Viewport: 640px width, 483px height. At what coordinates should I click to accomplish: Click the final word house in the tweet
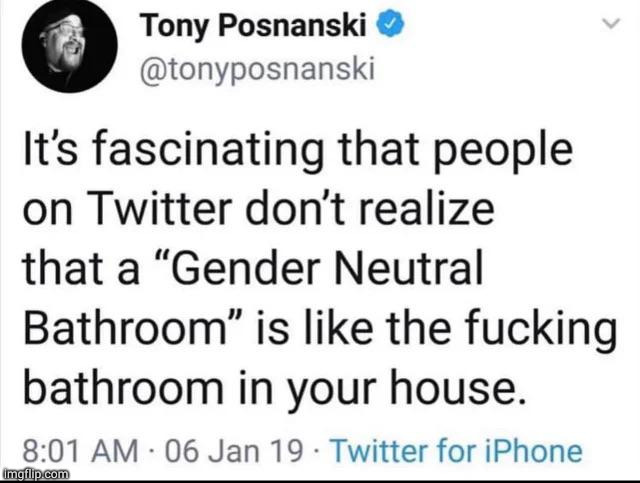coord(457,387)
